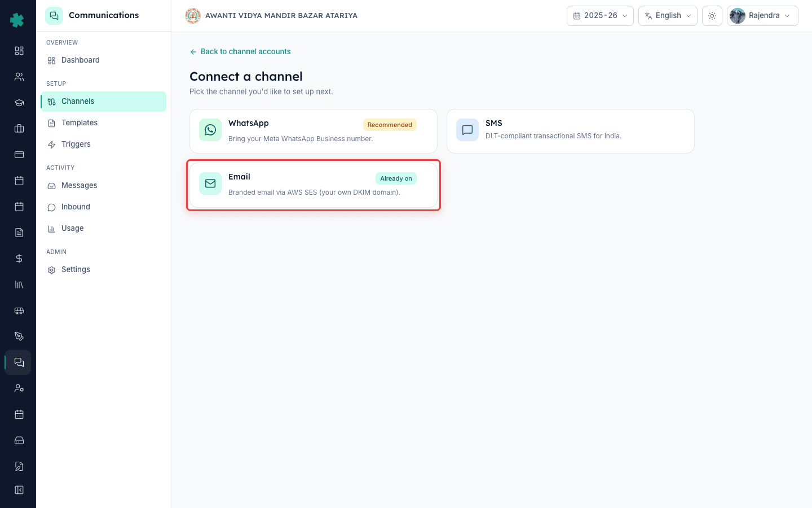Open Triggers in the sidebar
Screen dimensions: 812x508
pyautogui.click(x=104, y=144)
